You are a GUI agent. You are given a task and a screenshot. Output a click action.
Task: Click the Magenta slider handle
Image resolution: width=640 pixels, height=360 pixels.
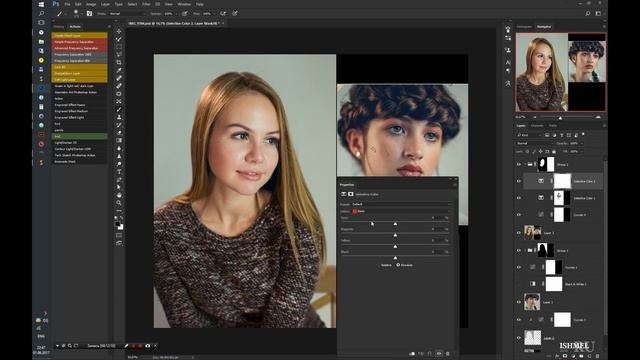(395, 235)
